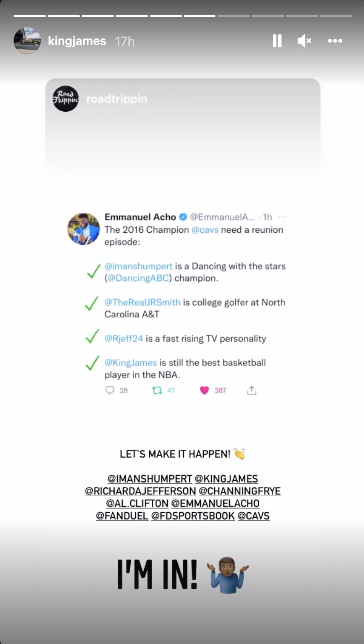Open the @CHANNINGFRYE mention
364x644 pixels.
pos(240,491)
